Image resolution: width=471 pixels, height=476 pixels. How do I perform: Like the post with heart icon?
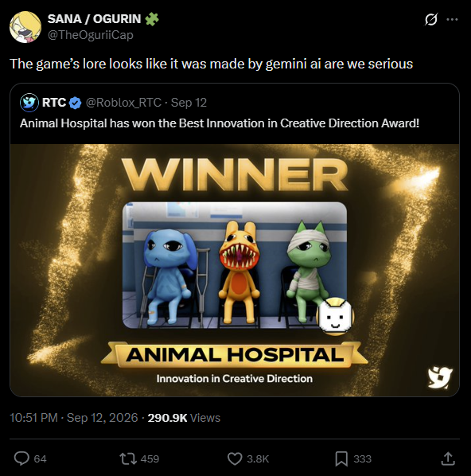[235, 458]
